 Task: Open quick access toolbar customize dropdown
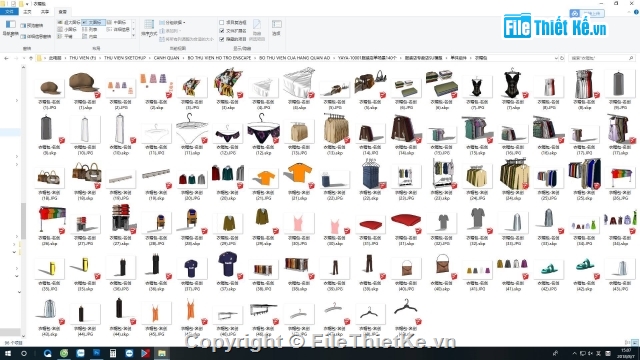(27, 4)
